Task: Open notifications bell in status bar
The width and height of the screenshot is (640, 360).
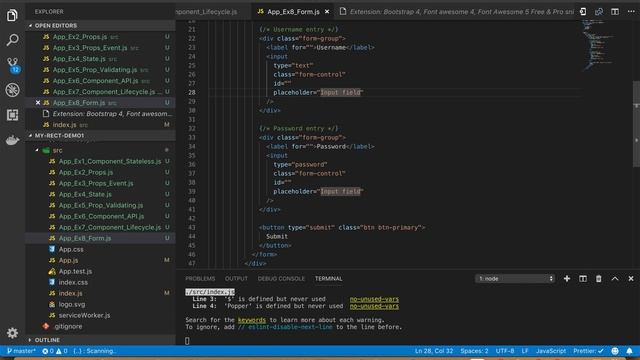Action: tap(629, 351)
